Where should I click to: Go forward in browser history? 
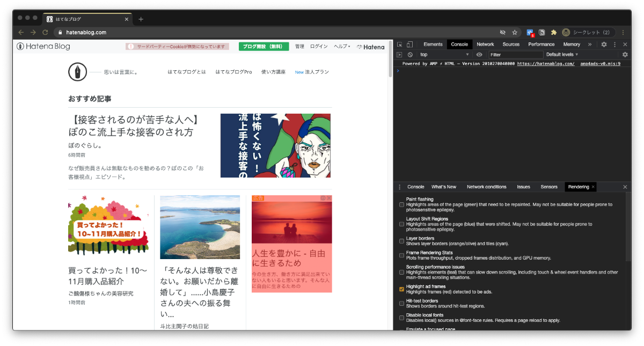click(33, 32)
